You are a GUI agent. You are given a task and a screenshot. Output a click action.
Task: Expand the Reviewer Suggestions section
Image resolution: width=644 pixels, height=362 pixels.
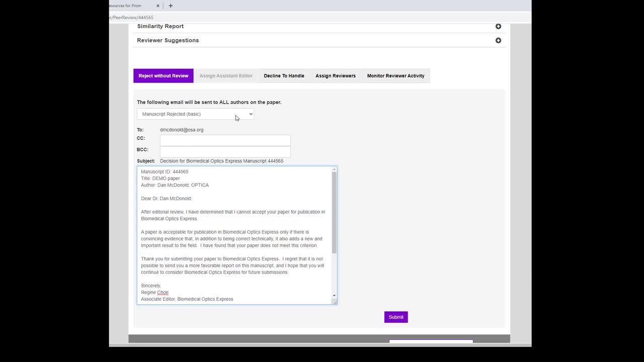point(498,40)
